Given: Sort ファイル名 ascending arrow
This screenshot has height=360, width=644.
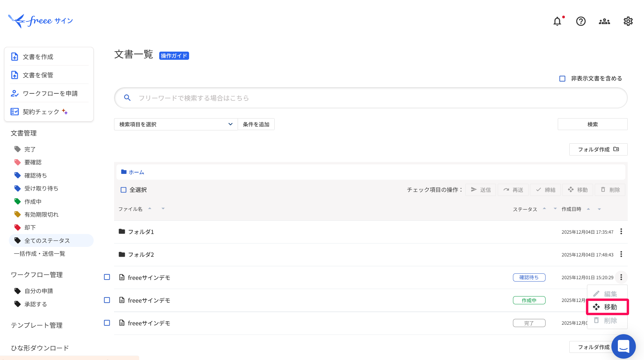Looking at the screenshot, I should pyautogui.click(x=150, y=209).
